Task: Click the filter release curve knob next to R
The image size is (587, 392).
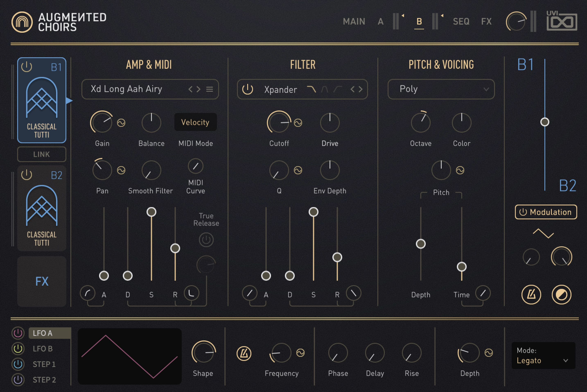Action: coord(353,293)
